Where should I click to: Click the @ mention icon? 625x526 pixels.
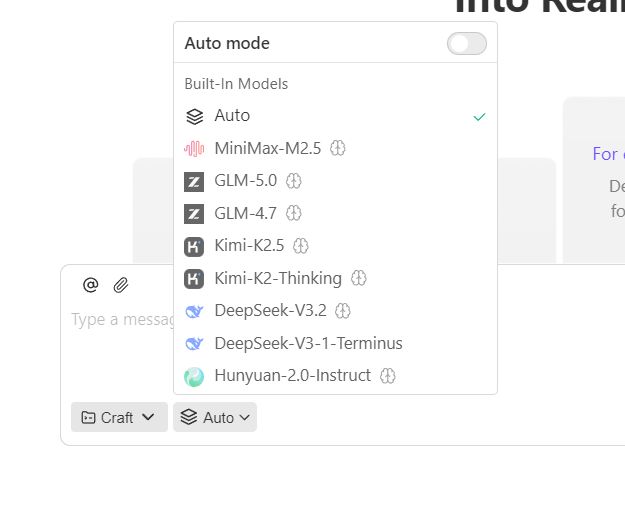[90, 285]
